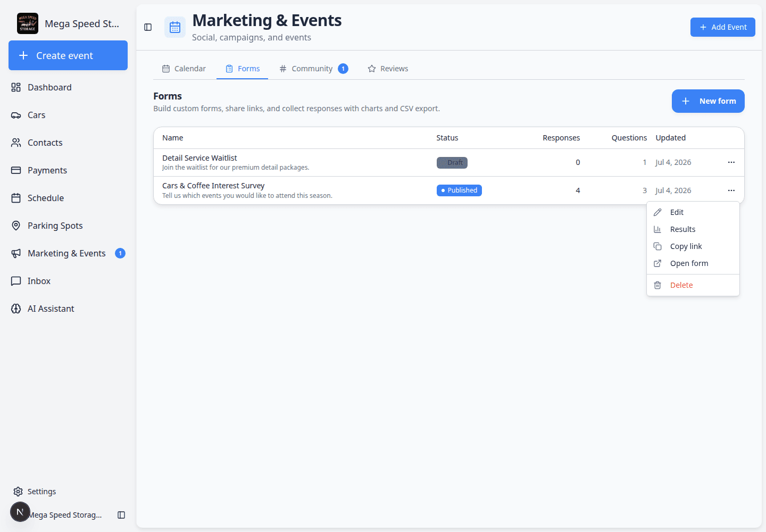This screenshot has height=532, width=766.
Task: Click the Contacts people icon
Action: tap(16, 143)
